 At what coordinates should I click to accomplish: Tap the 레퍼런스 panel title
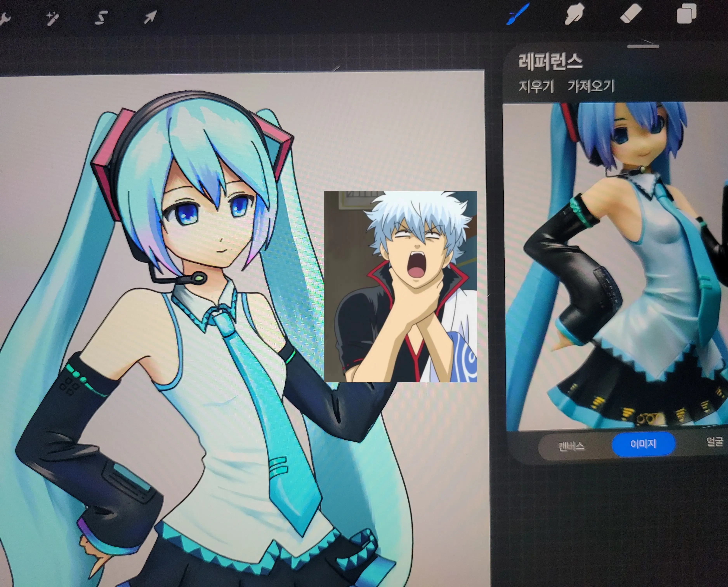click(550, 62)
